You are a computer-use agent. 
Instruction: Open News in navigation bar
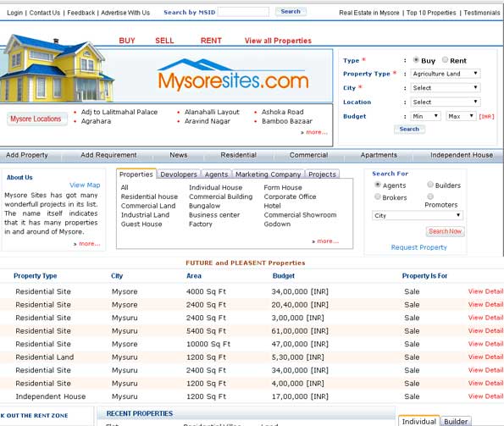tap(179, 155)
